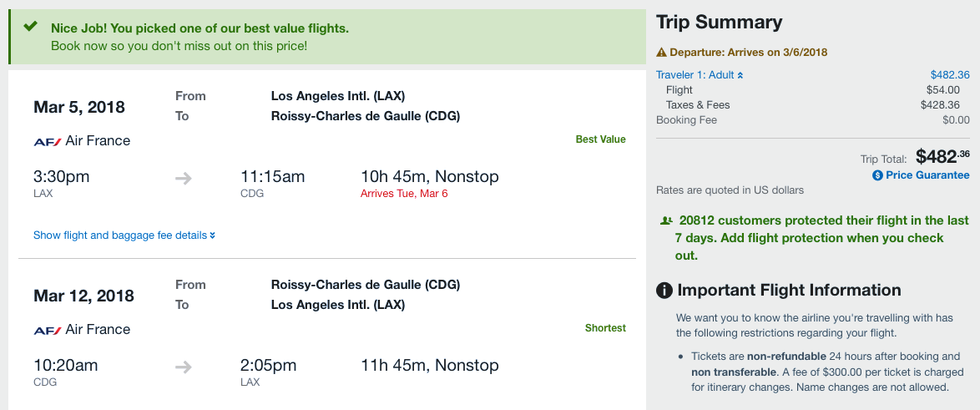980x410 pixels.
Task: Click the Trip Total amount $482.36
Action: pos(942,156)
